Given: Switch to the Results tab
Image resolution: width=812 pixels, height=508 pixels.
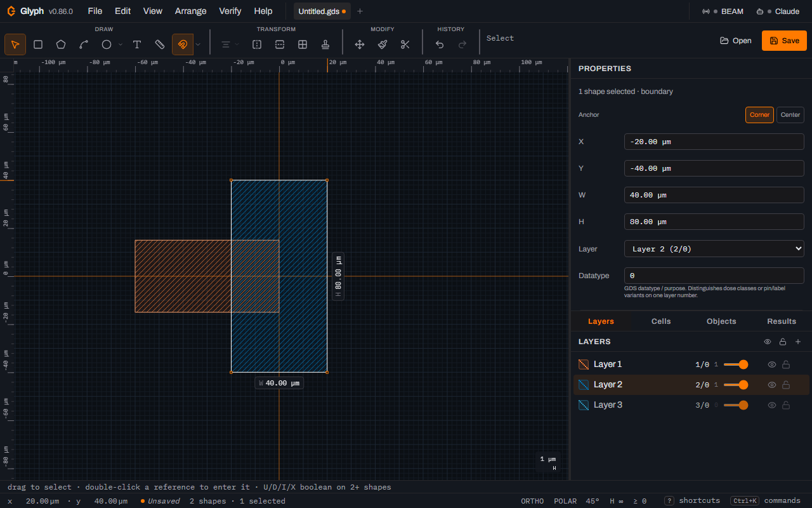Looking at the screenshot, I should (782, 321).
